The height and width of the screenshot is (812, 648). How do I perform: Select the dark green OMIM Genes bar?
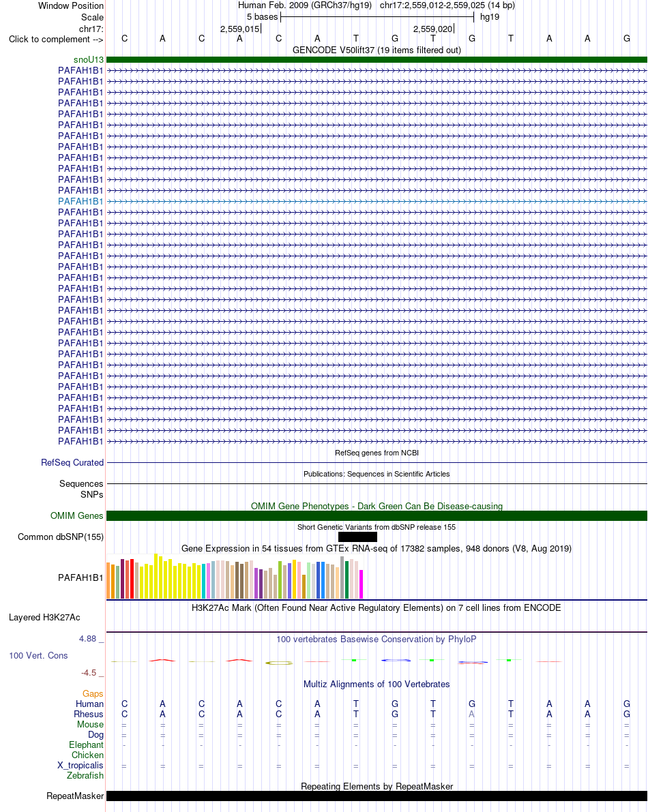pos(377,516)
